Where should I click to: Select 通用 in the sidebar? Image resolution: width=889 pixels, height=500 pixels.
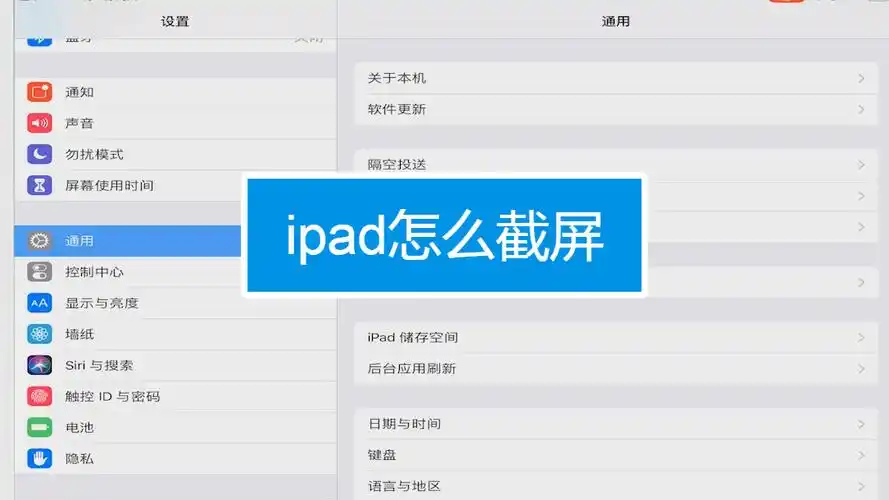[128, 241]
